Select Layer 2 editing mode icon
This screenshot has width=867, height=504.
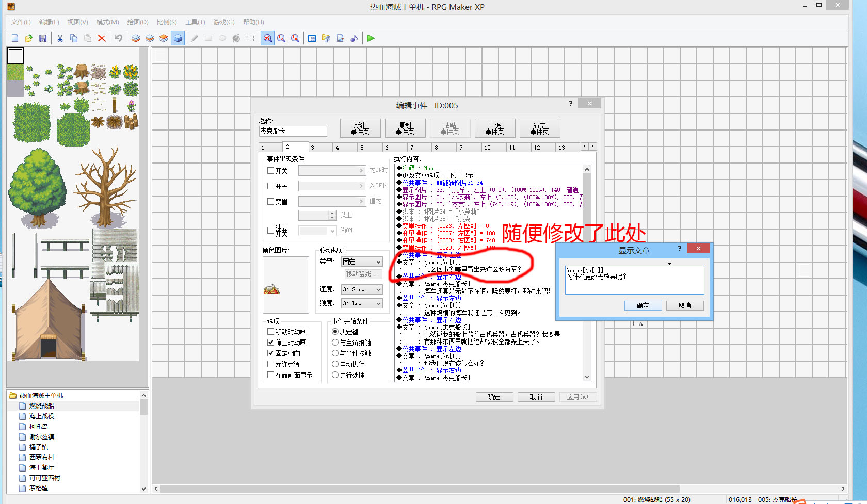click(150, 38)
